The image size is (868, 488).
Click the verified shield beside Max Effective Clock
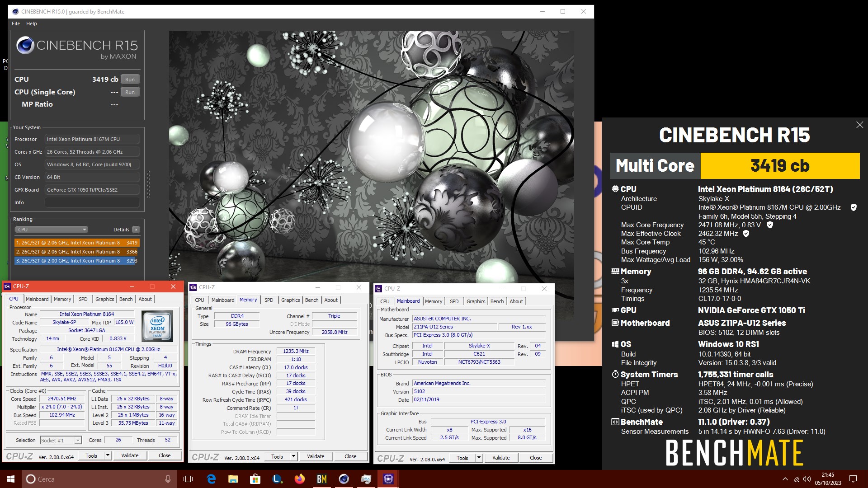(x=746, y=234)
